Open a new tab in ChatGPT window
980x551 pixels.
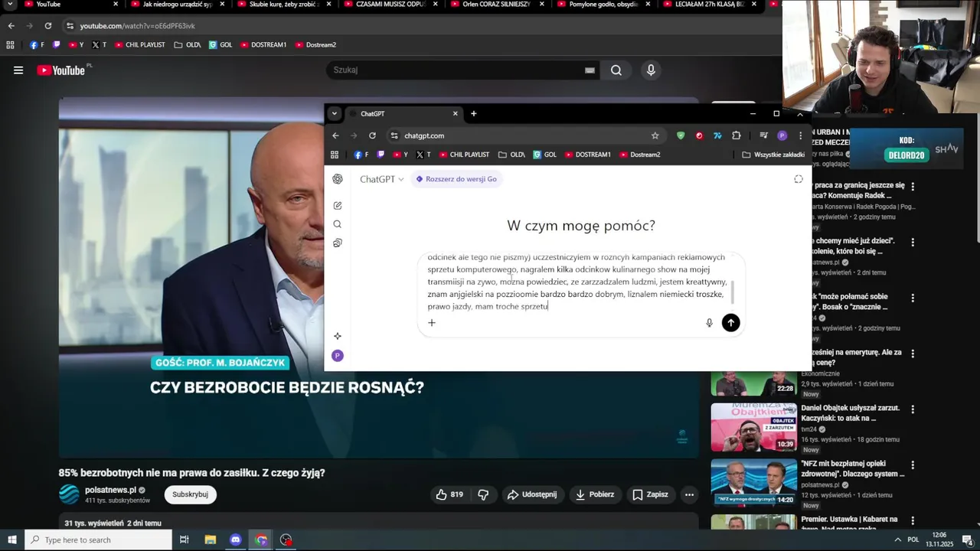coord(473,113)
